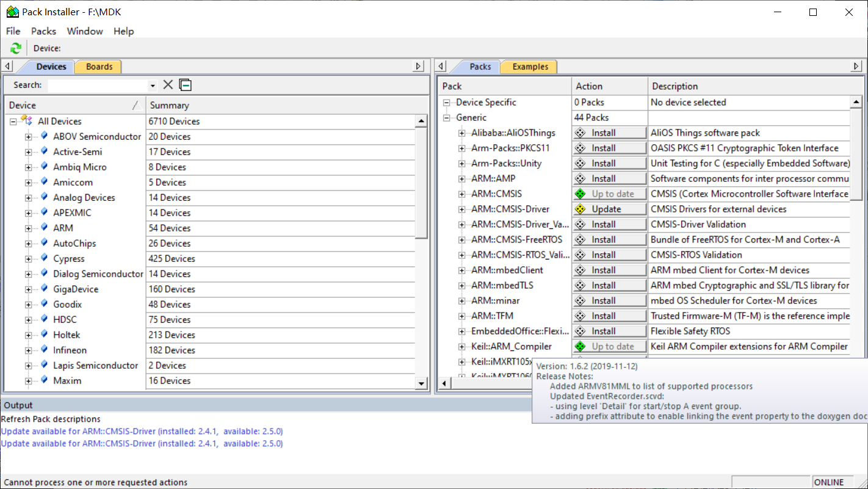Open the Search dropdown arrow

click(153, 85)
